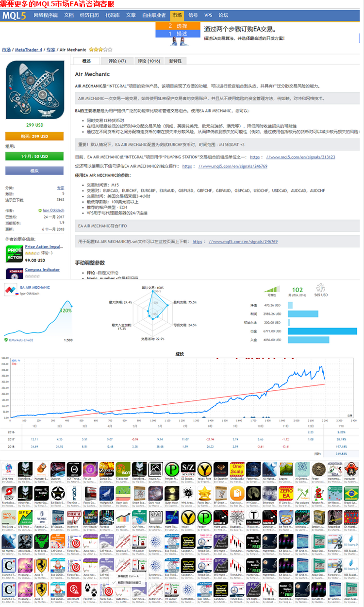Viewport: 364px width, 607px height.
Task: Click the 1 描述 step banner
Action: [178, 34]
